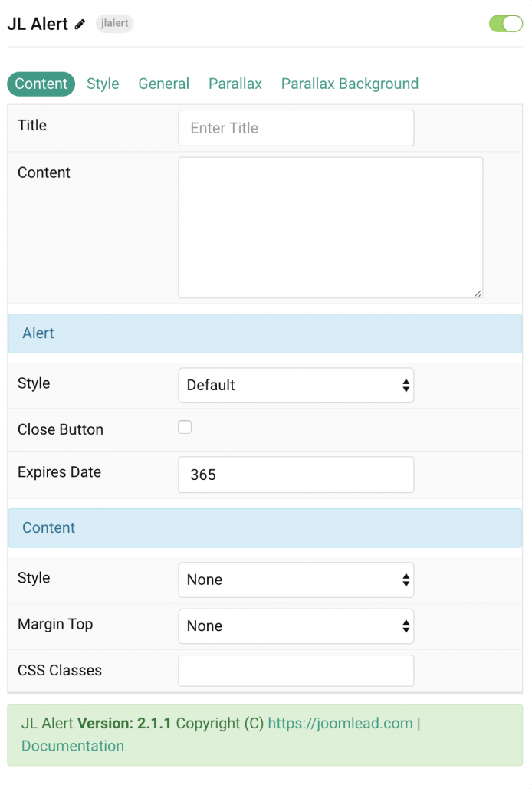Click the Expires Date field

click(296, 475)
